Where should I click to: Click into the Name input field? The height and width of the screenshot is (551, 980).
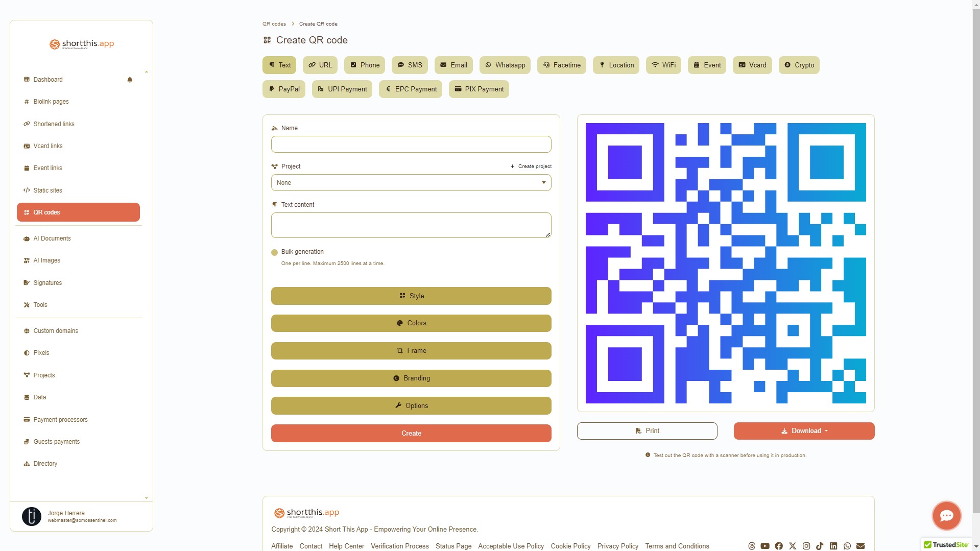411,145
